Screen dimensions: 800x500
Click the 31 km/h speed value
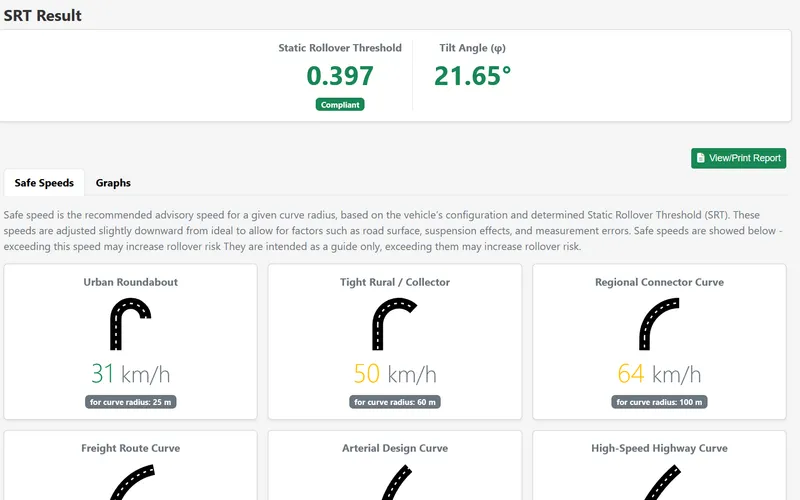tap(131, 373)
